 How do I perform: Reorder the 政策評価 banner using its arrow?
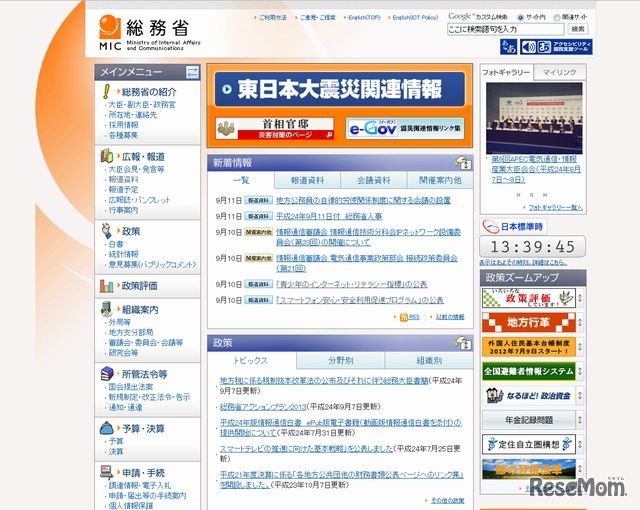pyautogui.click(x=580, y=298)
